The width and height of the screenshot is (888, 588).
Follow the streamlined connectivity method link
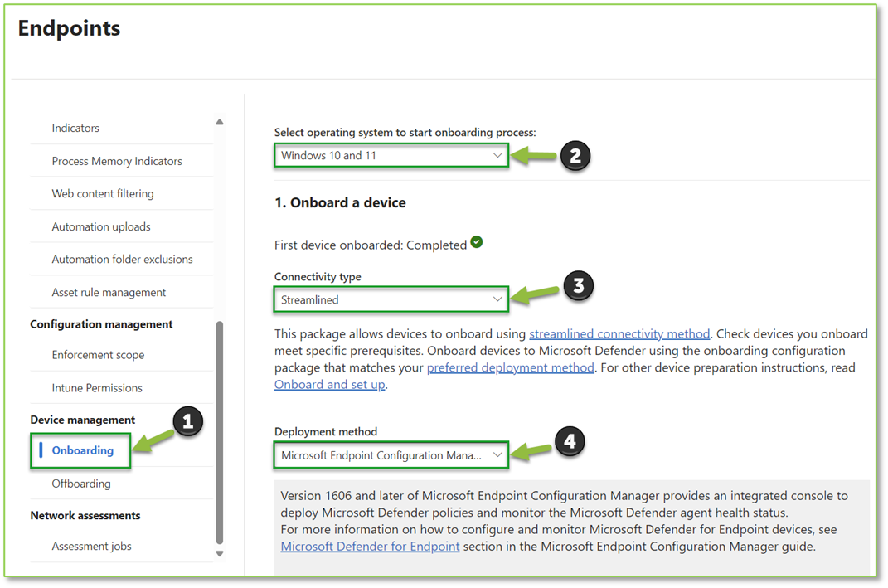point(619,333)
